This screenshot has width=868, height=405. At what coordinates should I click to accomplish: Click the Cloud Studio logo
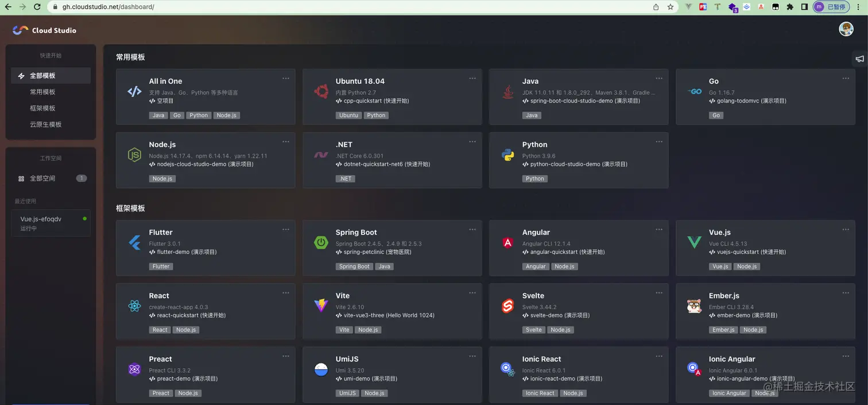click(44, 30)
